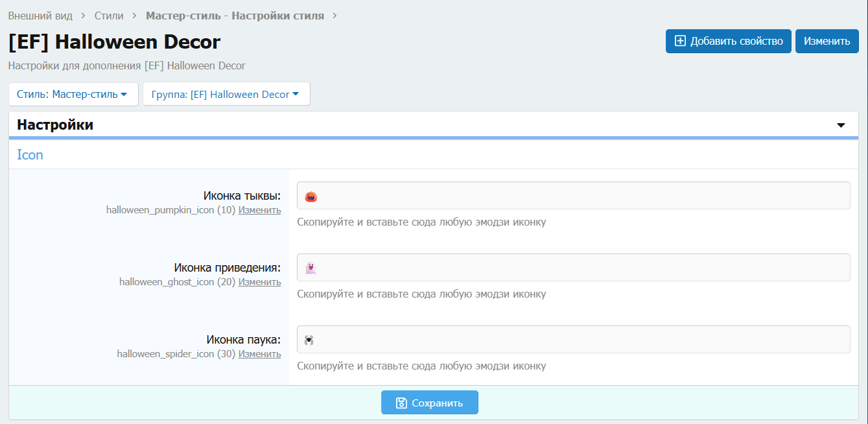
Task: Click the plus icon on Добавить свойство
Action: [x=680, y=41]
